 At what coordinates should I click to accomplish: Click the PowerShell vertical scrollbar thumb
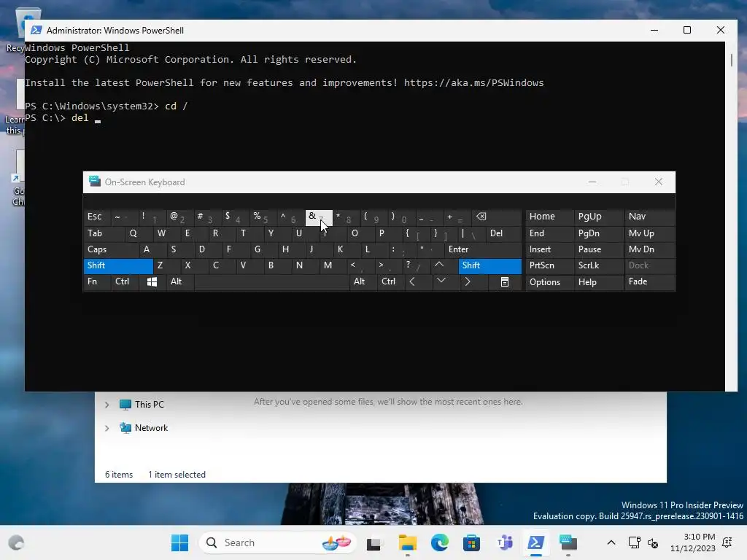(x=731, y=61)
